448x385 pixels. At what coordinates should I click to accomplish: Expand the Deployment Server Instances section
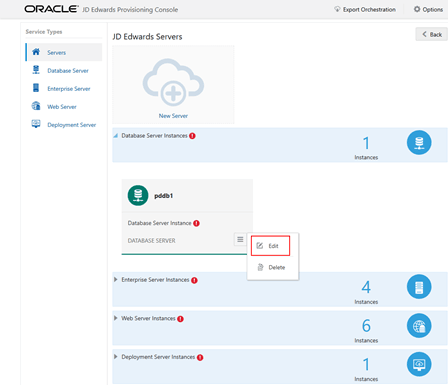(115, 357)
